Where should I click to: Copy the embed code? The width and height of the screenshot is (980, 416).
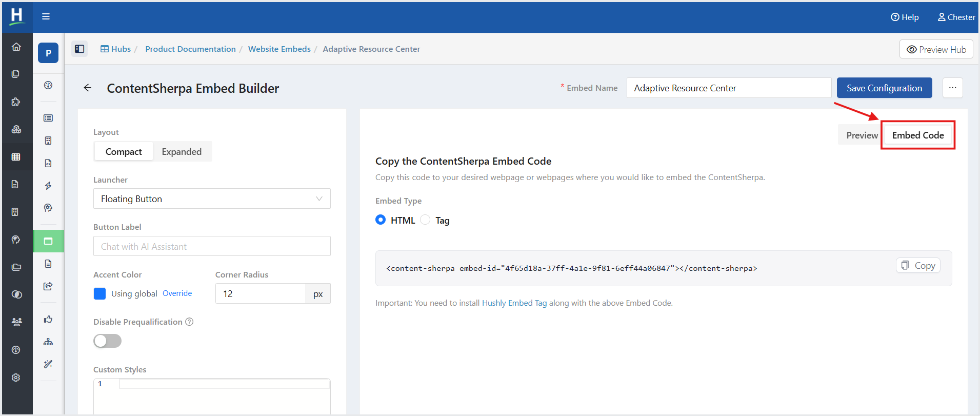coord(918,265)
